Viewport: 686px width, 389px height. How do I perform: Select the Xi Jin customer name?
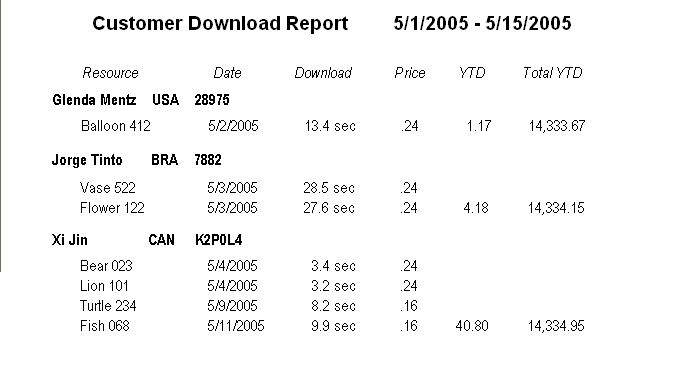point(70,240)
